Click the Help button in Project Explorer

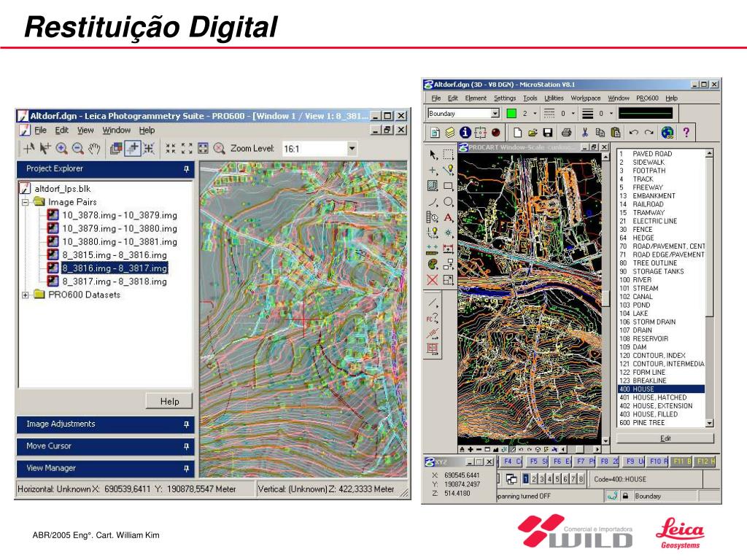[x=169, y=402]
